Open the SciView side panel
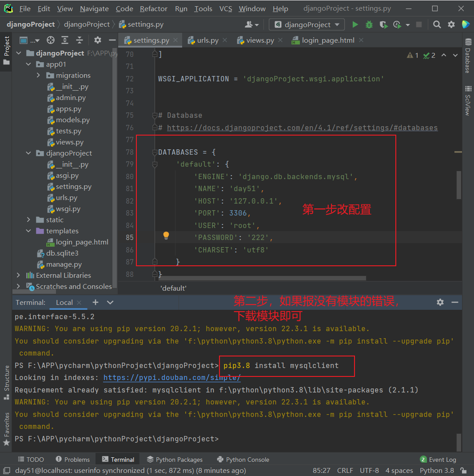The image size is (474, 476). coord(468,101)
